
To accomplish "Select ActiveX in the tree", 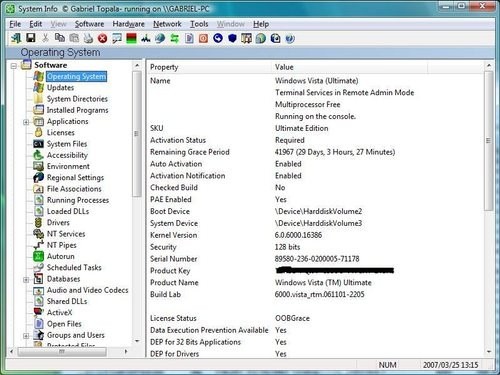I will coord(60,313).
